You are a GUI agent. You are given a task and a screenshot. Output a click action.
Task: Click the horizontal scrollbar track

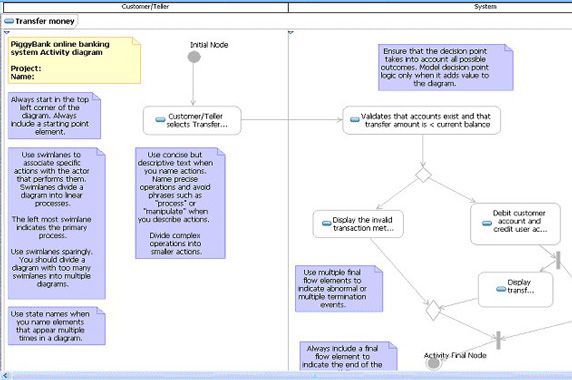(291, 375)
